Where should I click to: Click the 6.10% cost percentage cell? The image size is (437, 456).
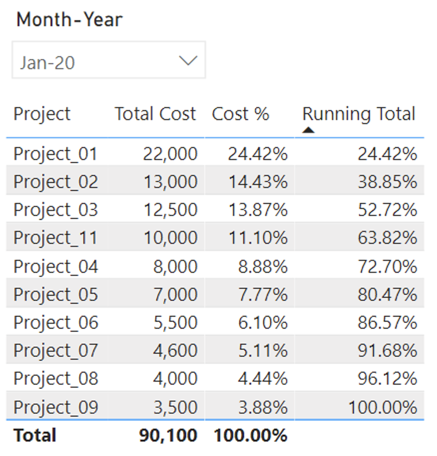tap(263, 323)
